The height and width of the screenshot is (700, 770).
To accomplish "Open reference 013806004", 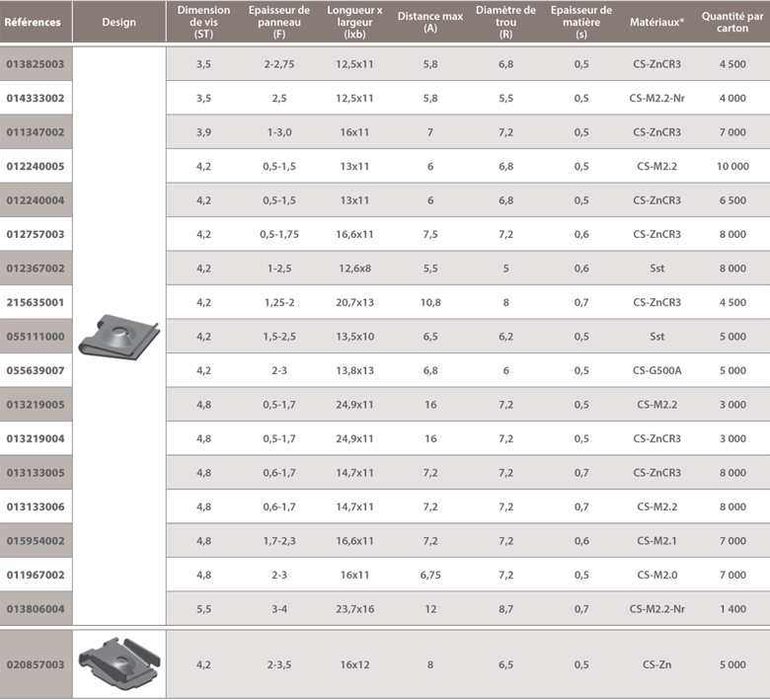I will pos(36,609).
